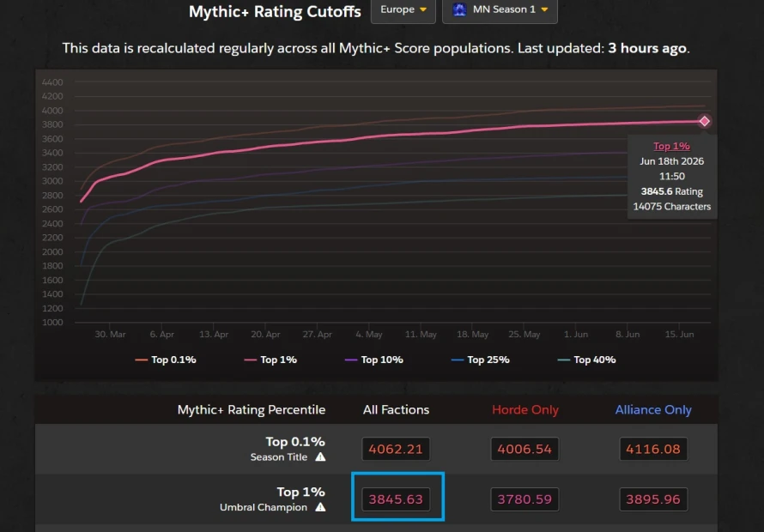Click the MN Season 1 season icon
764x532 pixels.
click(459, 9)
